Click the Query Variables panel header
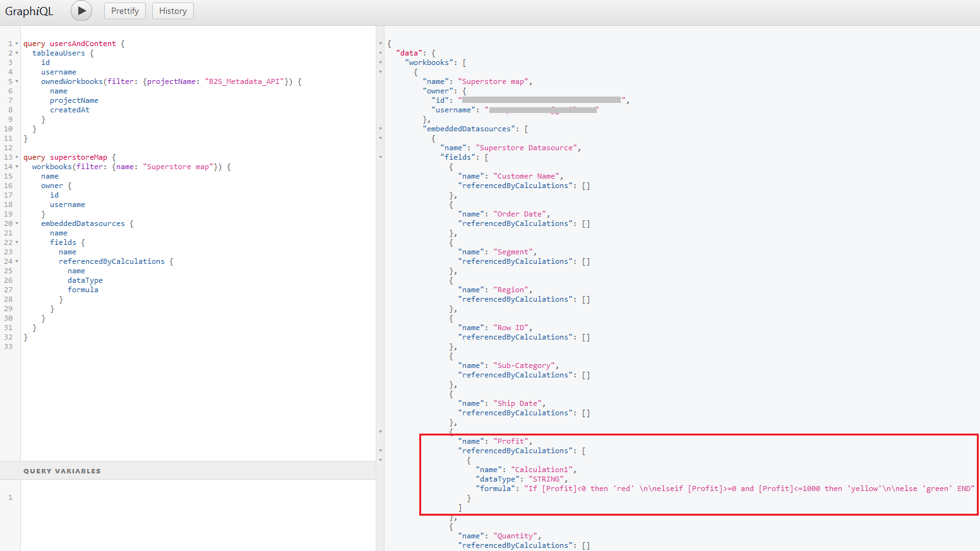Image resolution: width=980 pixels, height=551 pixels. [62, 471]
